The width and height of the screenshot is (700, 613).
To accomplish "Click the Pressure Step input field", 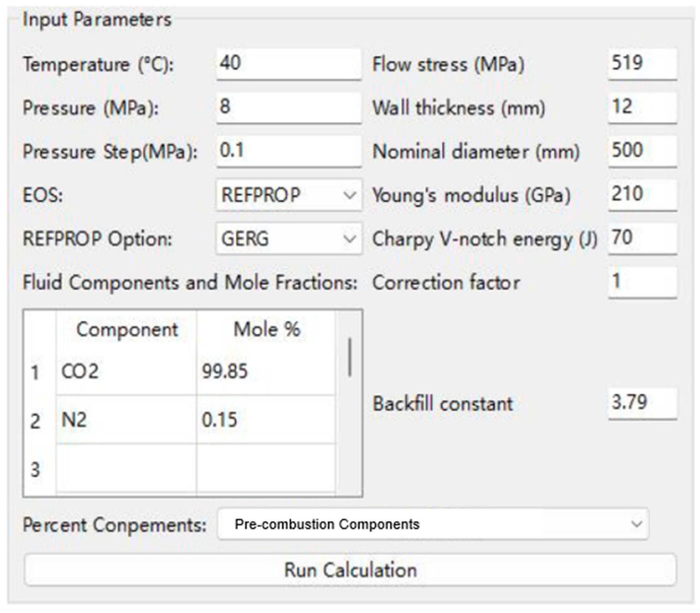I will tap(288, 151).
